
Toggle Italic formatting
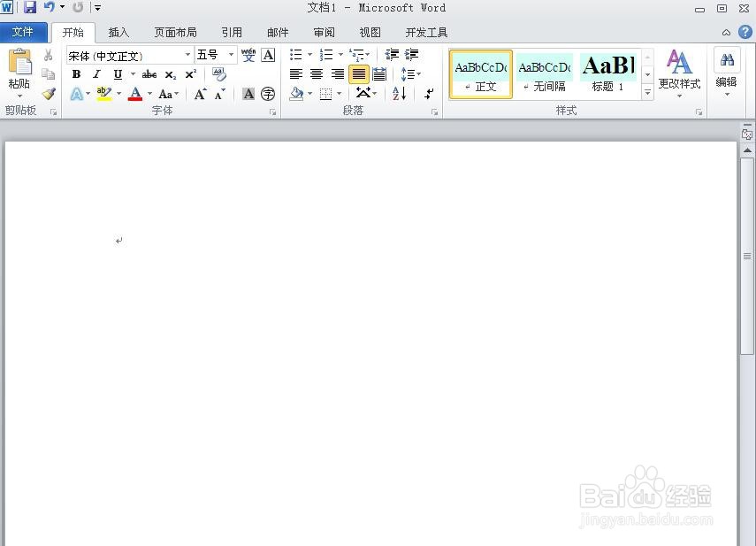click(x=96, y=74)
